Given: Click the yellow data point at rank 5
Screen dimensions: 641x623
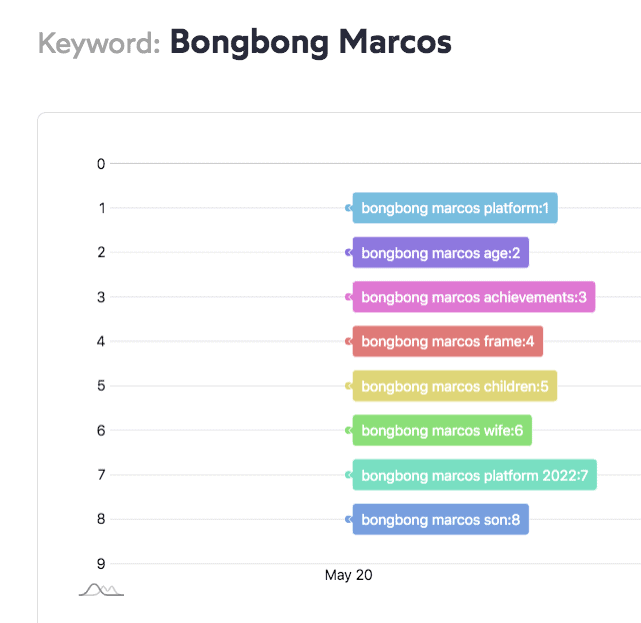Looking at the screenshot, I should tap(348, 386).
